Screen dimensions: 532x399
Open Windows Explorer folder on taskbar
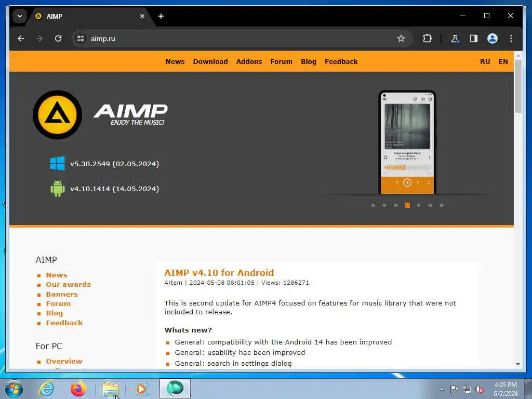point(111,389)
